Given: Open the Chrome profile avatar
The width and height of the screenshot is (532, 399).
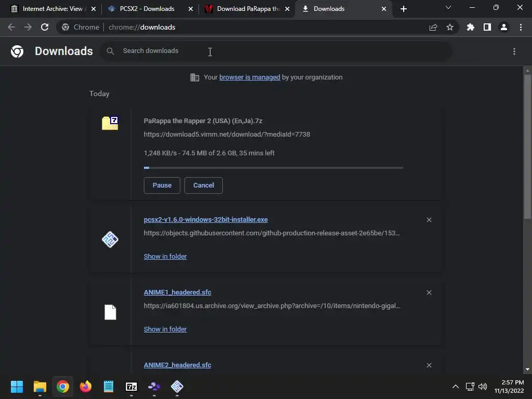Looking at the screenshot, I should click(504, 27).
